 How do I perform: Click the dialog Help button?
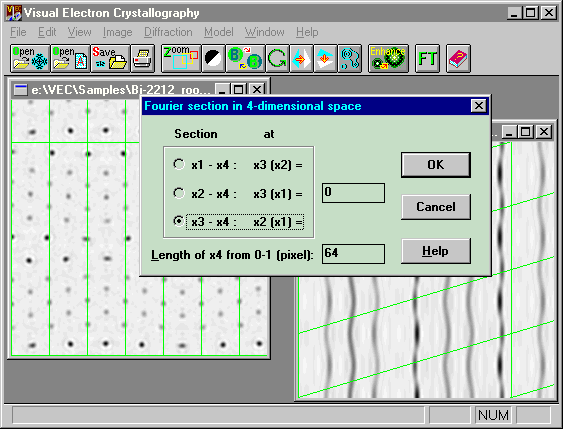[436, 251]
